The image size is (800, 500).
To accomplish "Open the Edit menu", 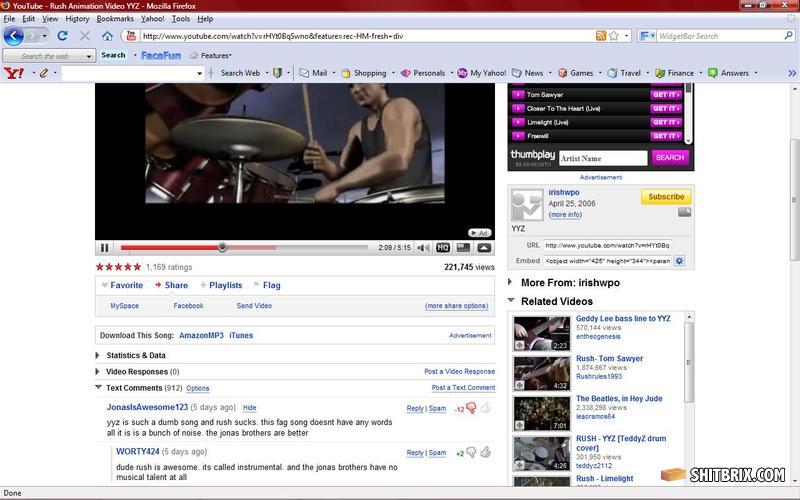I will click(x=29, y=19).
